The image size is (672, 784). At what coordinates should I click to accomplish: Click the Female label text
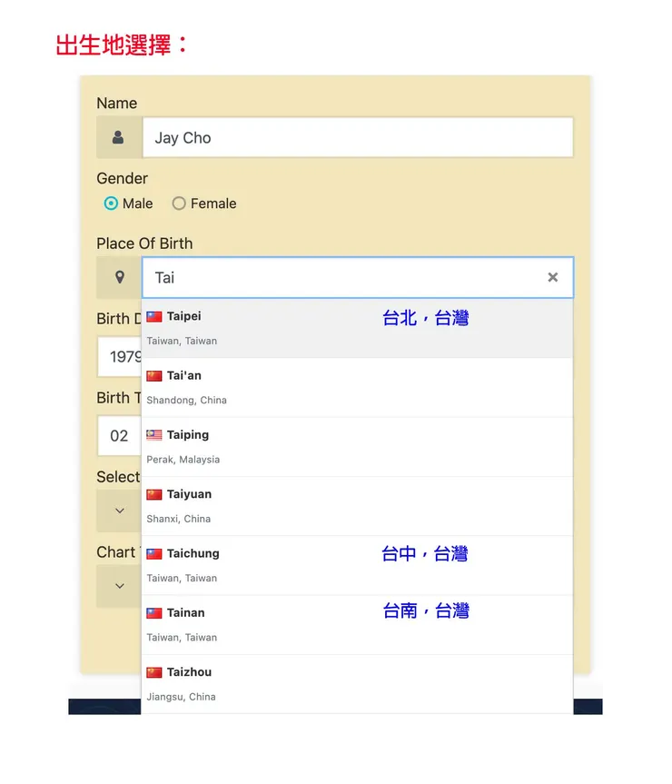[x=213, y=203]
